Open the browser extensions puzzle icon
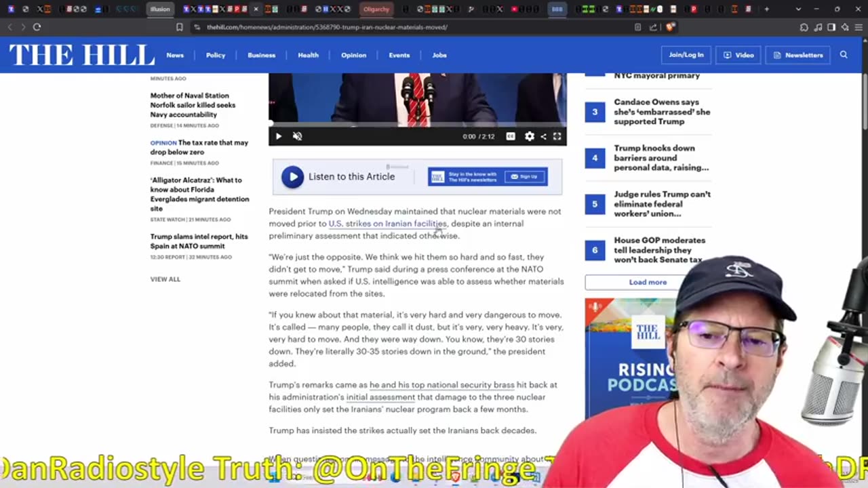Image resolution: width=868 pixels, height=488 pixels. [804, 27]
